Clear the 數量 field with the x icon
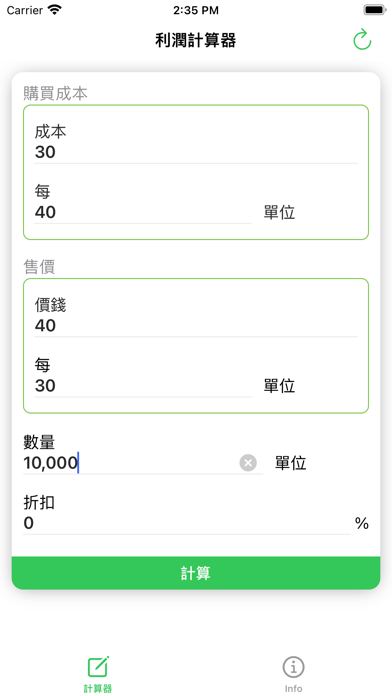392x696 pixels. point(248,463)
